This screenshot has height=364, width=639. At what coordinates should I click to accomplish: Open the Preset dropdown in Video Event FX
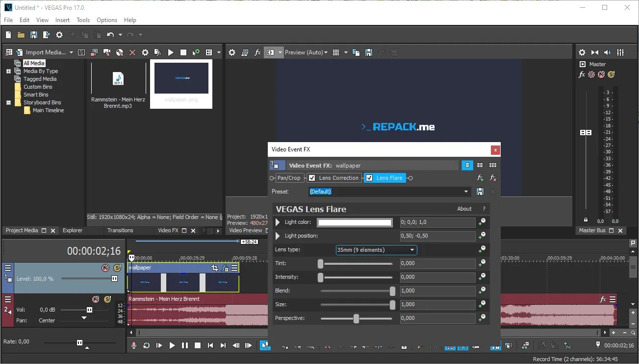[x=466, y=191]
